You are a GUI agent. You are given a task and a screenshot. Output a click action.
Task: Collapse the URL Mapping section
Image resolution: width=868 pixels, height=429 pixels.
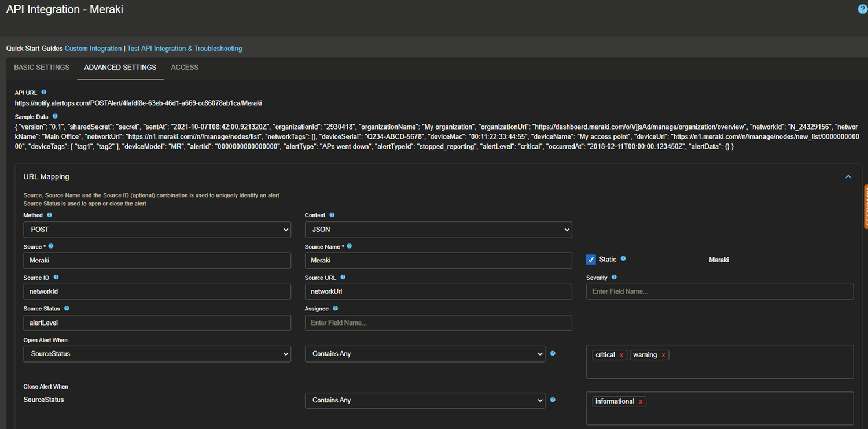[x=848, y=176]
